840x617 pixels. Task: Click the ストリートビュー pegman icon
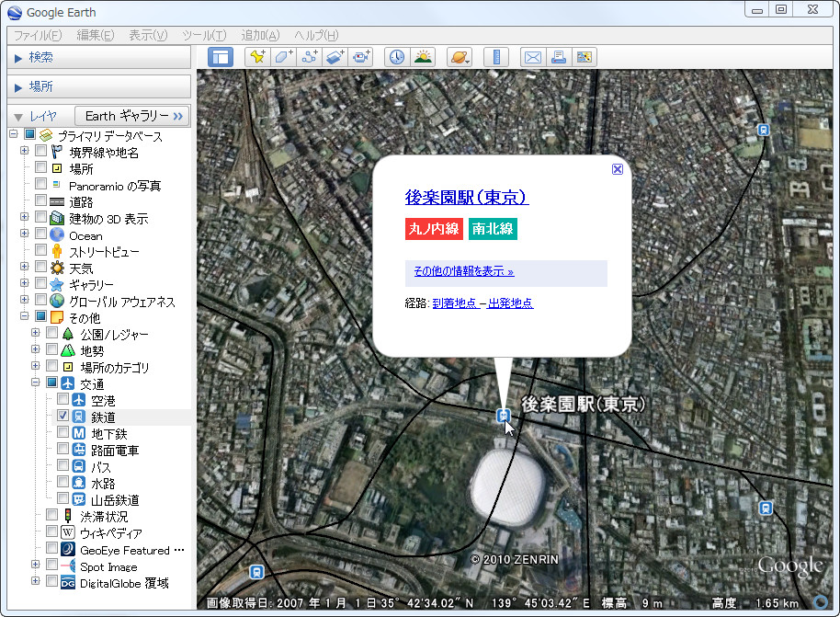pos(57,251)
